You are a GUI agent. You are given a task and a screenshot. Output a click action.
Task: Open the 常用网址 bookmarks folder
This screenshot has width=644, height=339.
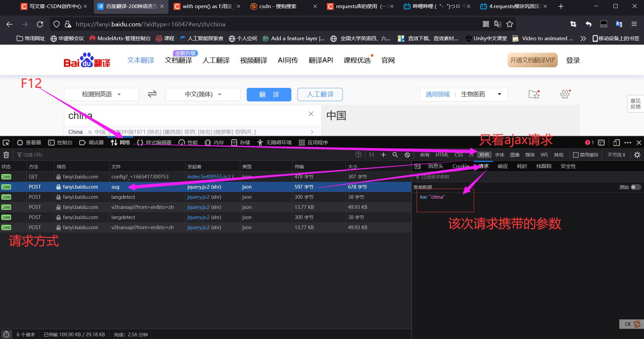pyautogui.click(x=31, y=39)
